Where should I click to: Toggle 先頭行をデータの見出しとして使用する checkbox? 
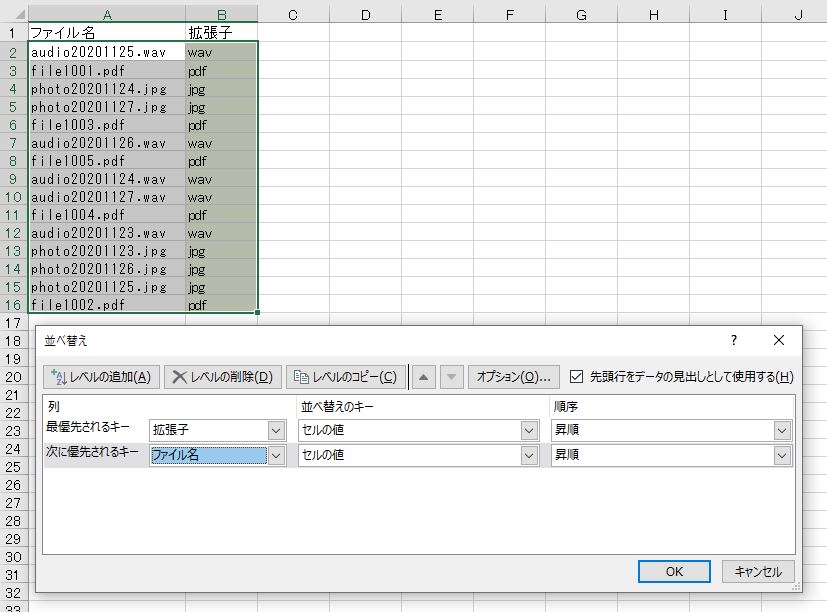[x=576, y=377]
